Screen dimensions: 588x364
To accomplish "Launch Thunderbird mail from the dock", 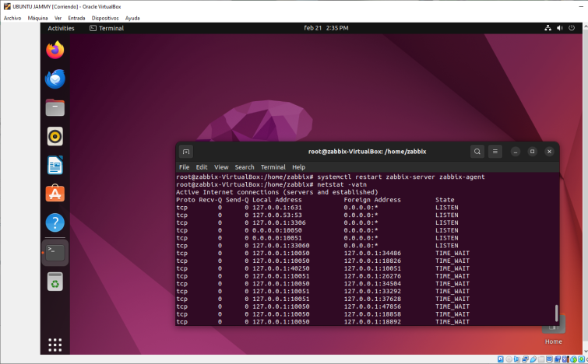I will [55, 79].
